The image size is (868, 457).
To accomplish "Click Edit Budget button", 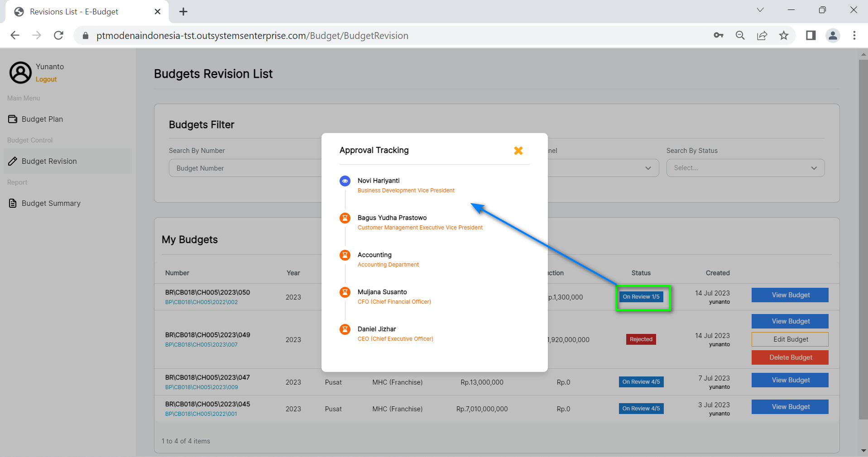I will (790, 339).
